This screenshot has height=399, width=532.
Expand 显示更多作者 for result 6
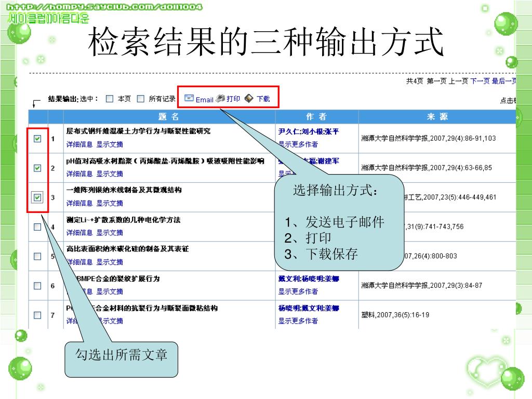point(298,291)
